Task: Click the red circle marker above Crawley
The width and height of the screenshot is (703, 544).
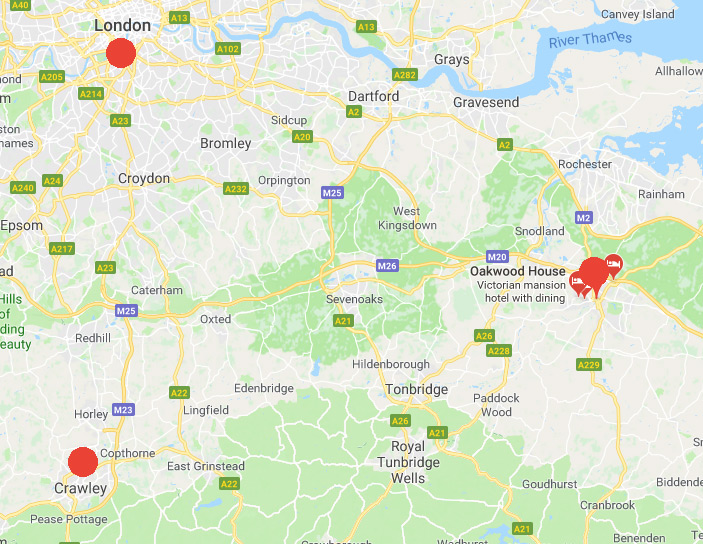Action: pyautogui.click(x=83, y=461)
